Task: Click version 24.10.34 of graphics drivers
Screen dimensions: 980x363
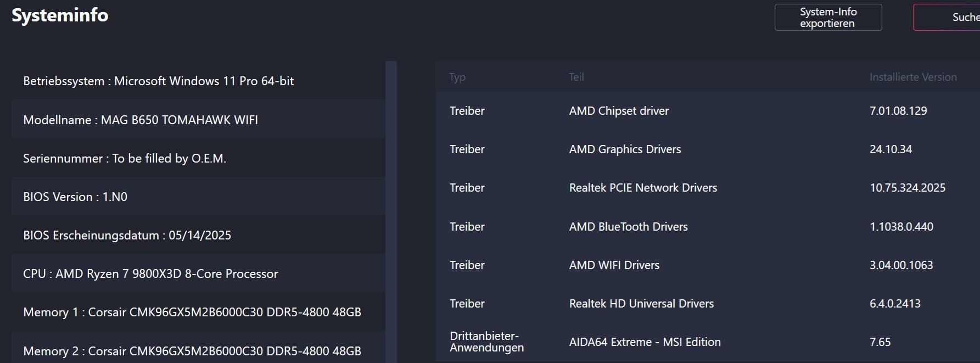Action: [891, 149]
